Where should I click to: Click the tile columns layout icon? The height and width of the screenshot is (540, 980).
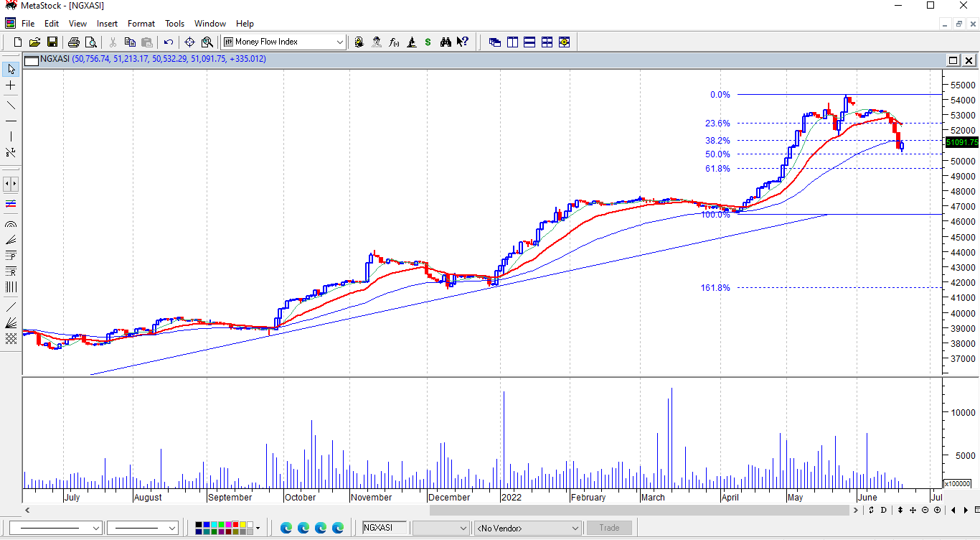pos(512,42)
